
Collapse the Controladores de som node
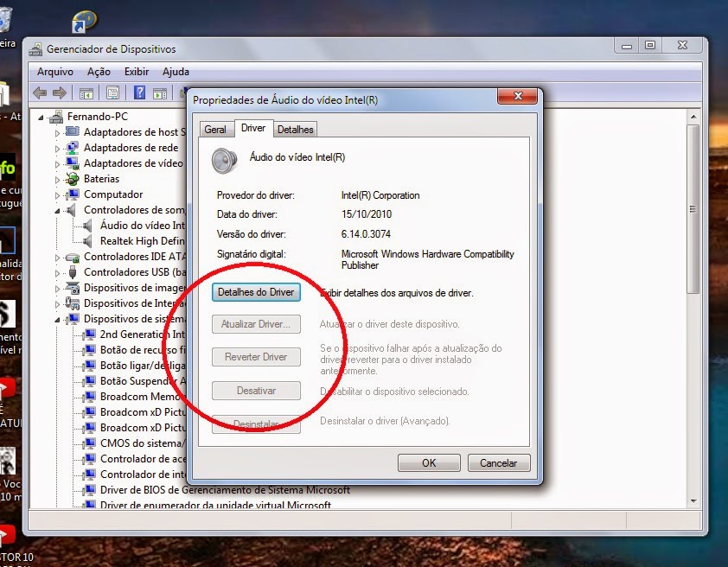58,211
